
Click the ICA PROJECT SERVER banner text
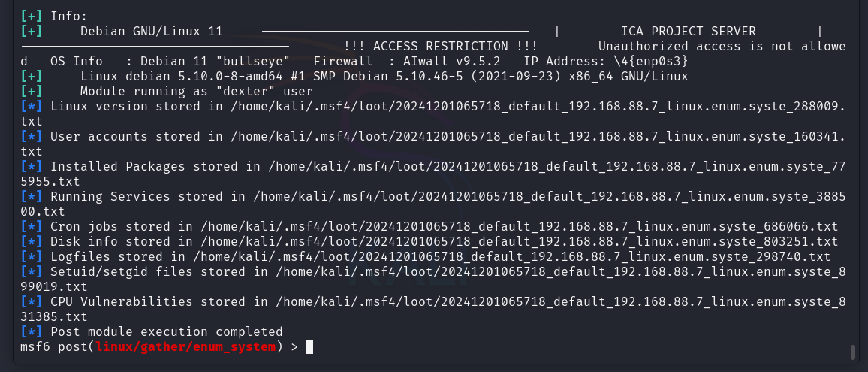[x=689, y=31]
